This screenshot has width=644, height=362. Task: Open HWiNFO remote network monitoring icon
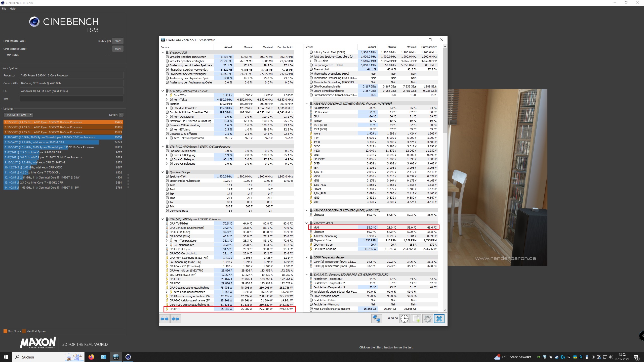tap(376, 319)
